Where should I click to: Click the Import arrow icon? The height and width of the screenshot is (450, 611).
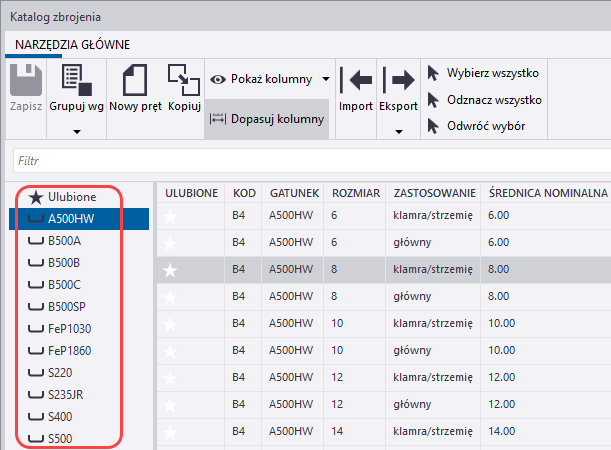tap(356, 80)
